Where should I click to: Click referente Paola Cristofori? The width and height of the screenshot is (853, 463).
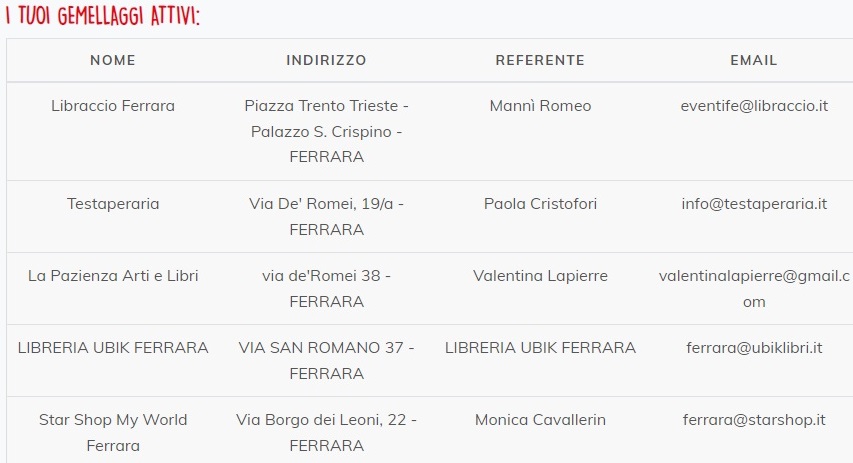(x=540, y=204)
